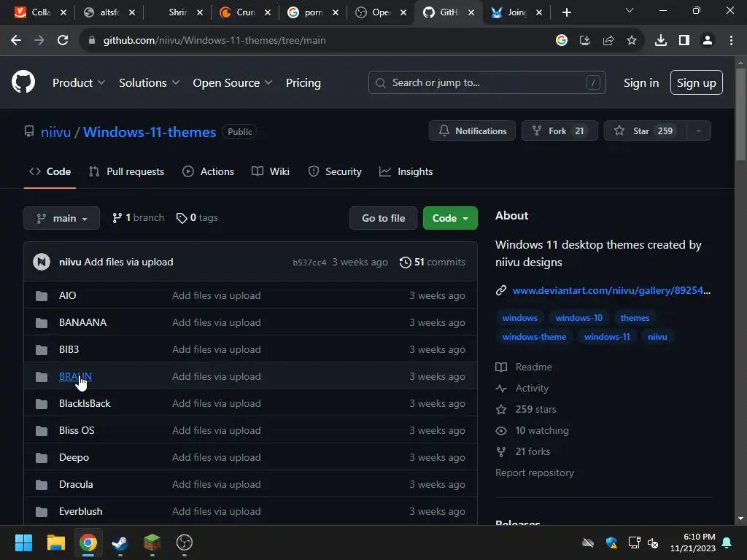This screenshot has height=560, width=747.
Task: Bookmark page with the star icon
Action: pos(631,41)
